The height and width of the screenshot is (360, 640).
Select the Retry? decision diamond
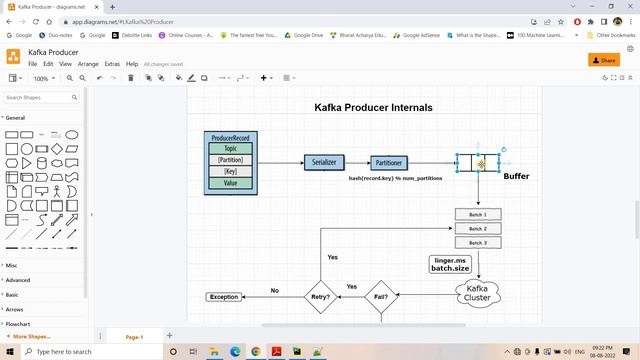tap(320, 297)
